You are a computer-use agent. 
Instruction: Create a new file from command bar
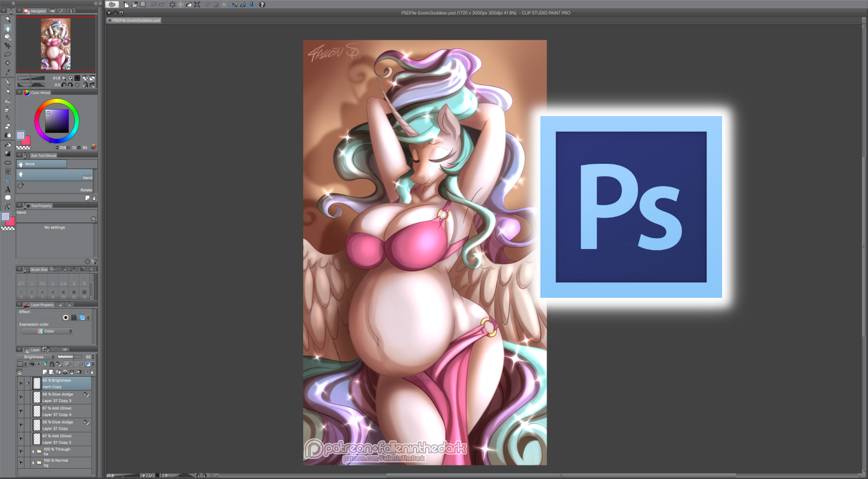pyautogui.click(x=126, y=4)
